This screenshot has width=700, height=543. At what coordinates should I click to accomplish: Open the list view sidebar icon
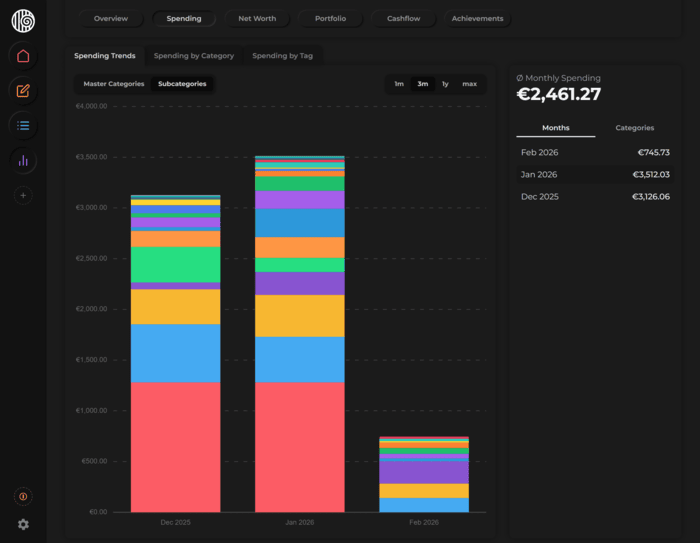(23, 126)
